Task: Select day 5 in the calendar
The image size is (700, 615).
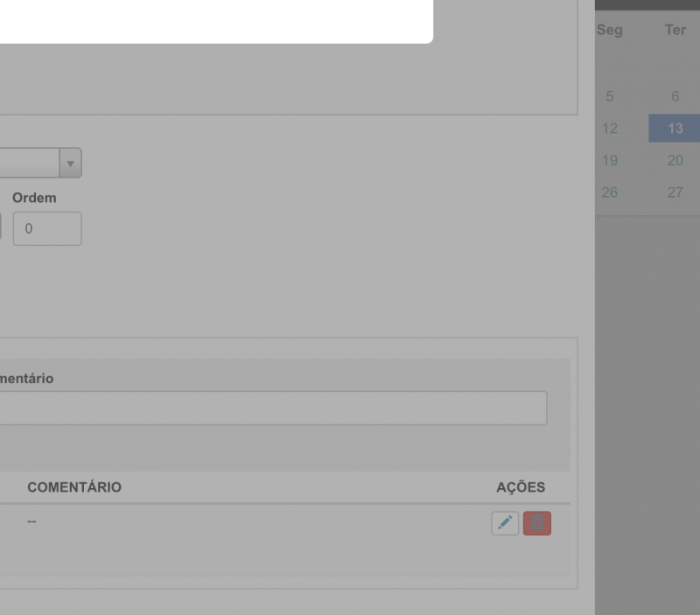Action: 610,96
